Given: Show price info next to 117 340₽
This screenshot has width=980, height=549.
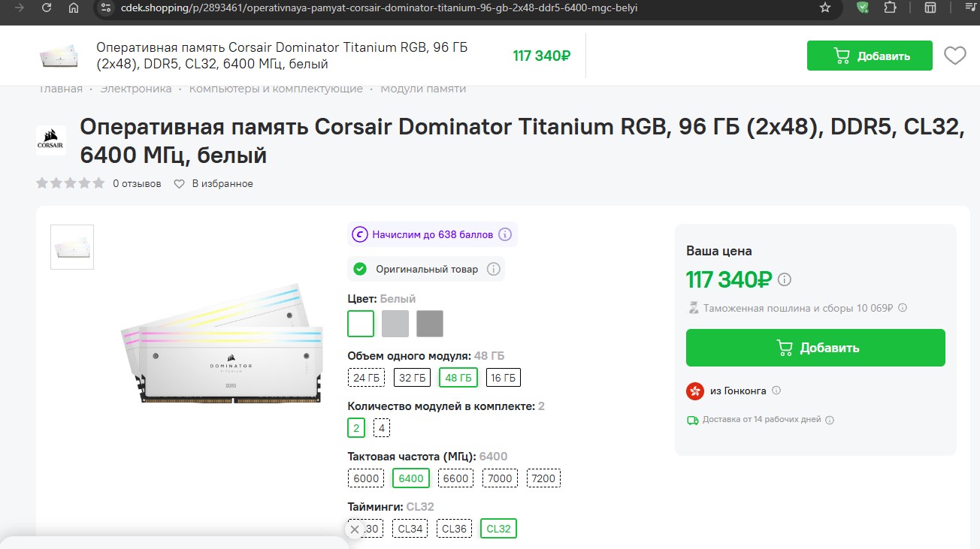Looking at the screenshot, I should coord(785,280).
